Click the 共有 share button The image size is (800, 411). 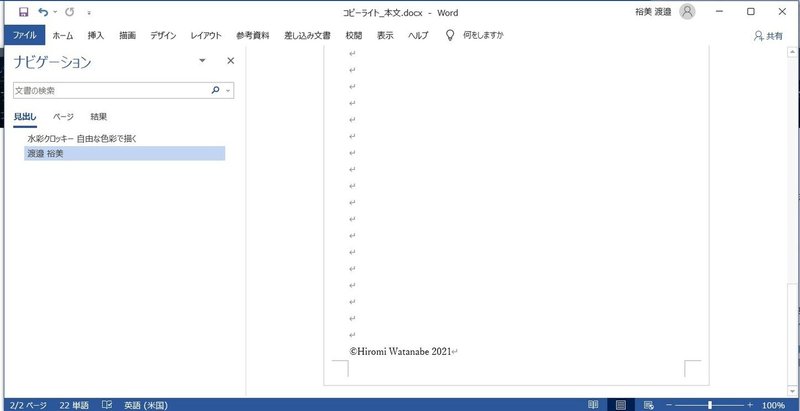768,36
